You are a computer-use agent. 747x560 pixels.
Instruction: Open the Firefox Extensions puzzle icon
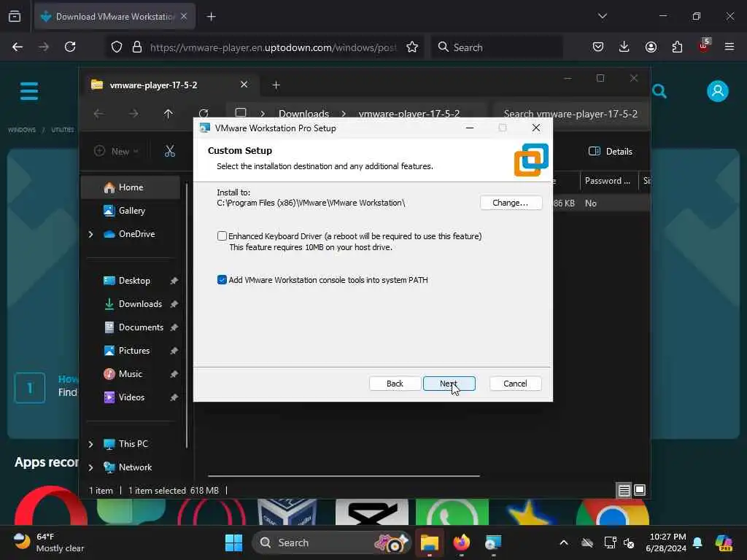[x=677, y=47]
